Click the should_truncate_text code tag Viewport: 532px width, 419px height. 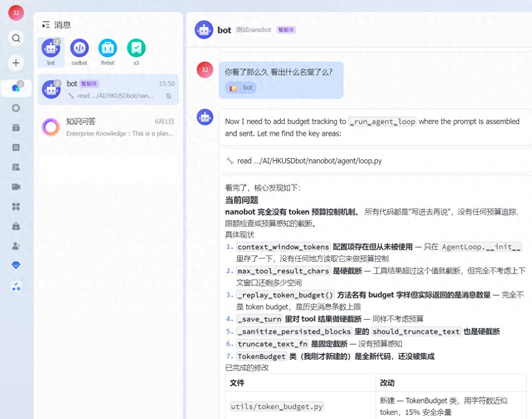point(416,331)
